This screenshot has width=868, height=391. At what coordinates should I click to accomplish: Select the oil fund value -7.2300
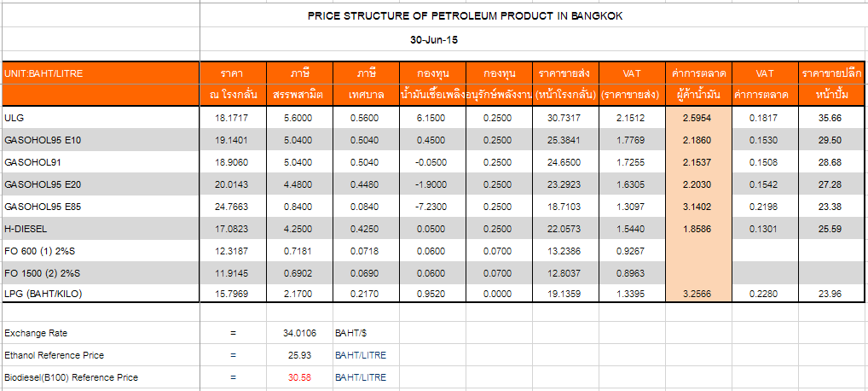(x=432, y=207)
